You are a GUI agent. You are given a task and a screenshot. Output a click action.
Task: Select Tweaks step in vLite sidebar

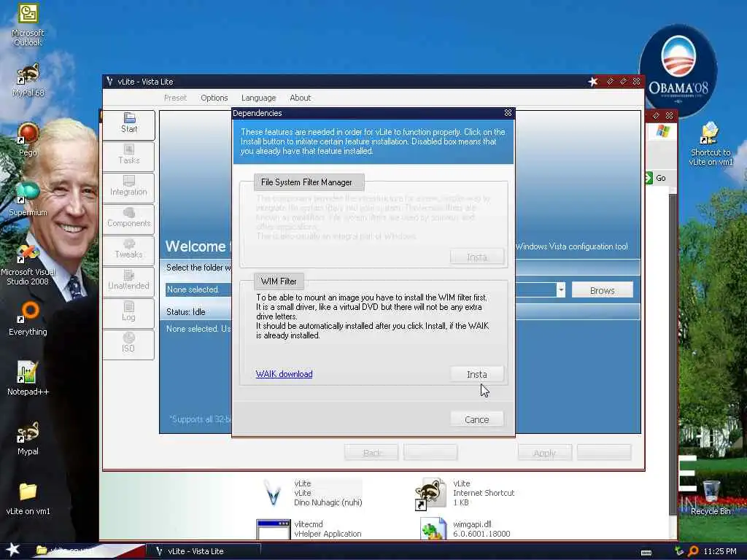(128, 251)
